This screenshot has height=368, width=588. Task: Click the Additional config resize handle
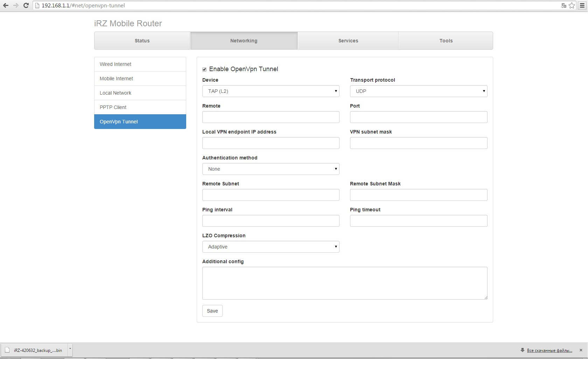tap(485, 298)
